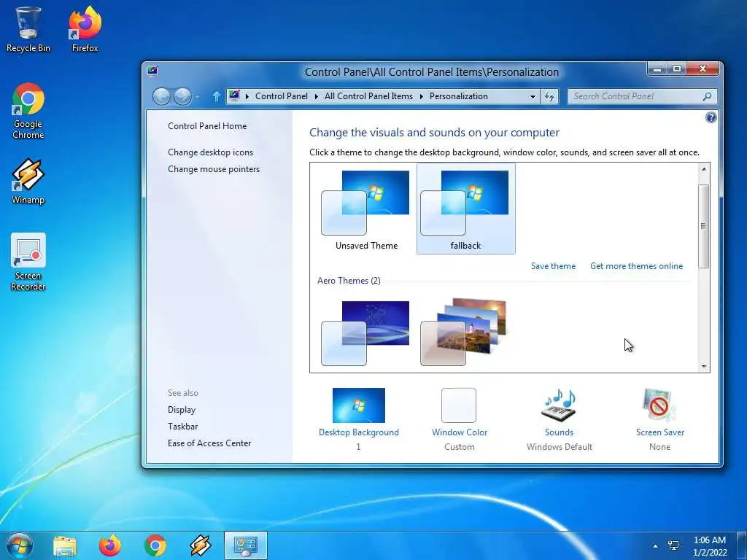Collapse the Aero Themes (2) group header
Viewport: 747px width, 560px height.
349,281
